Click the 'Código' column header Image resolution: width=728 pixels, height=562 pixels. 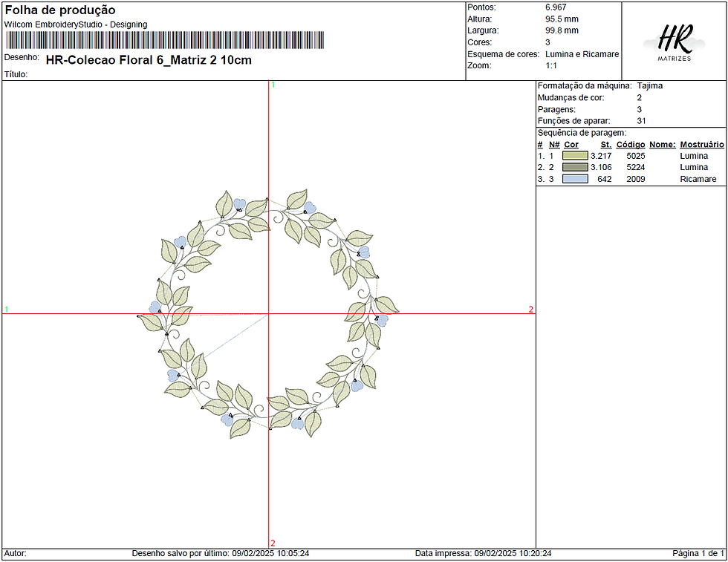[x=631, y=145]
